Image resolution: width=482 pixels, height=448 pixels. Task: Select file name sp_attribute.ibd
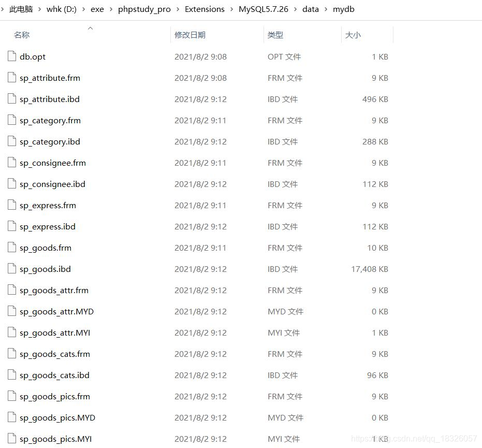(50, 99)
